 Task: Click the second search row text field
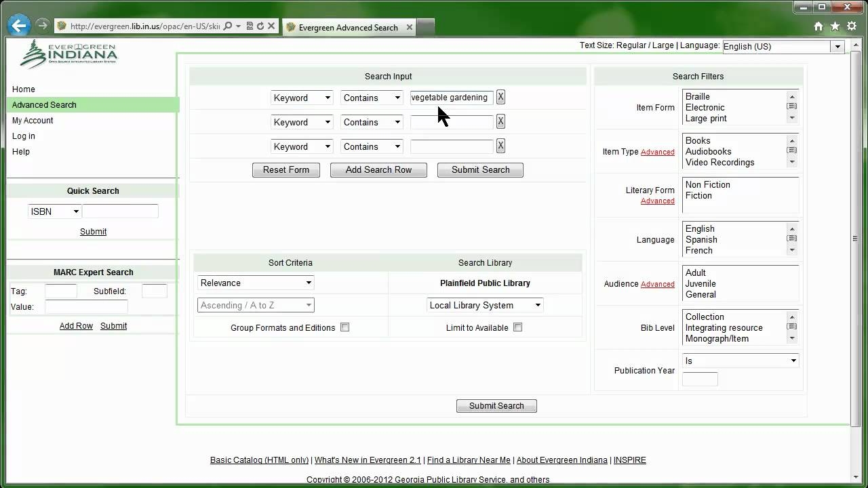pos(452,122)
